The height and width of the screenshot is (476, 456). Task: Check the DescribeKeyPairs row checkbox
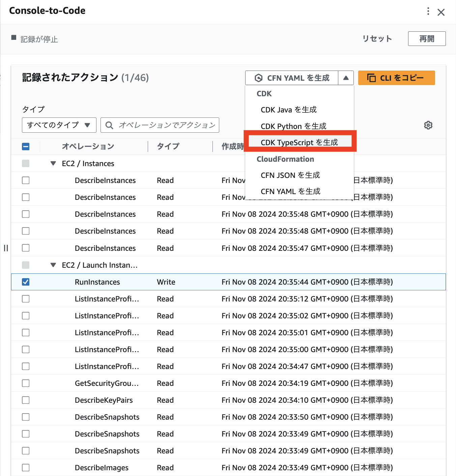point(25,400)
